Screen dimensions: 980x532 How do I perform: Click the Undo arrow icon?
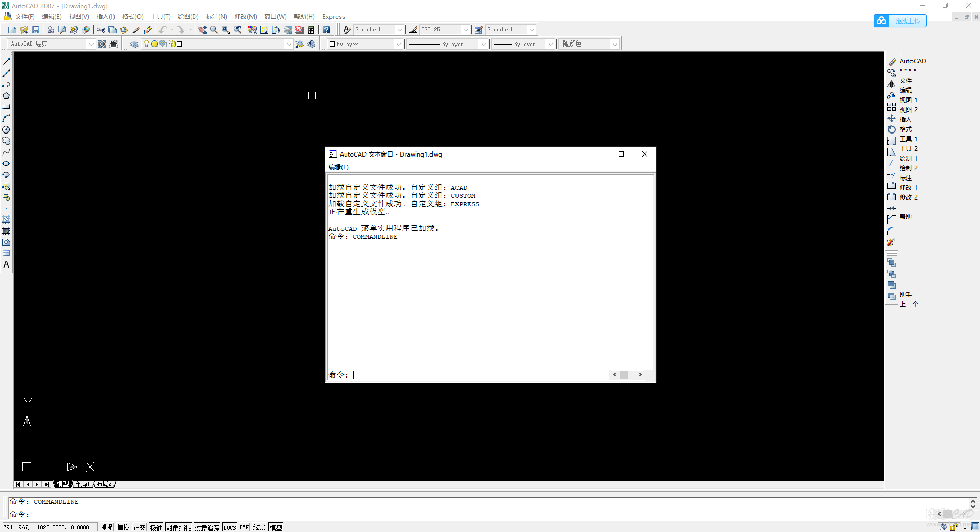point(163,30)
